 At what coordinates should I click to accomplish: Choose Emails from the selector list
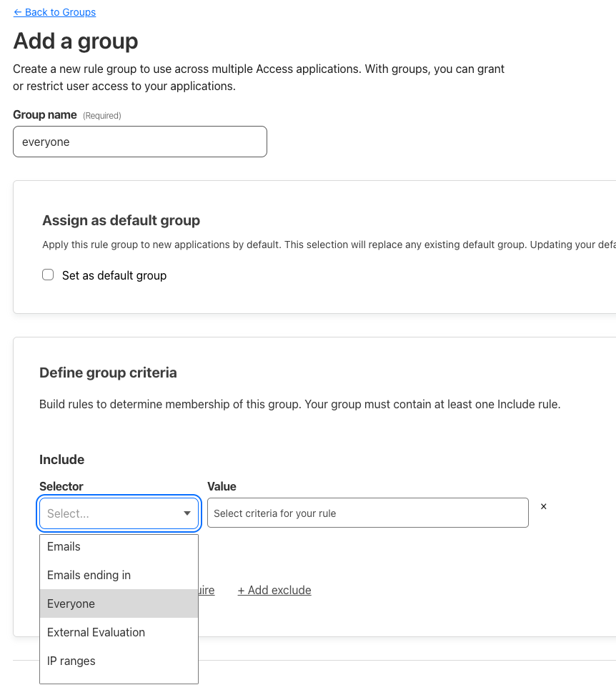[x=64, y=546]
